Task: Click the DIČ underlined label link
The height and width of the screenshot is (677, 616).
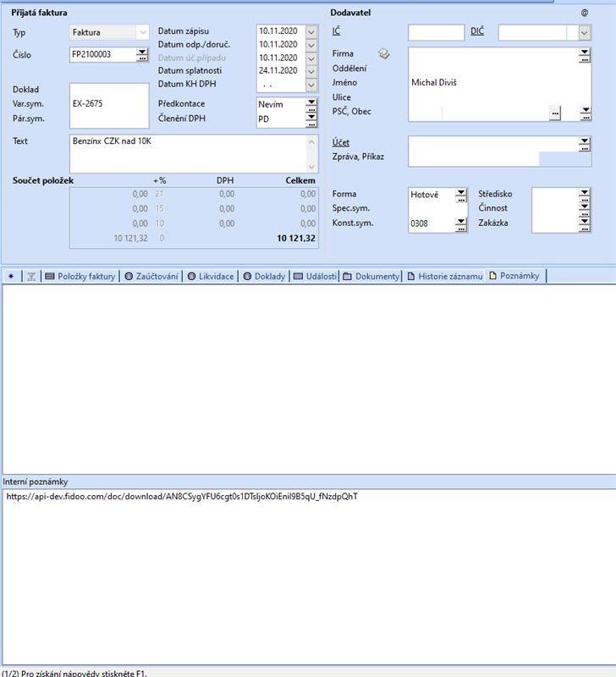Action: coord(477,31)
